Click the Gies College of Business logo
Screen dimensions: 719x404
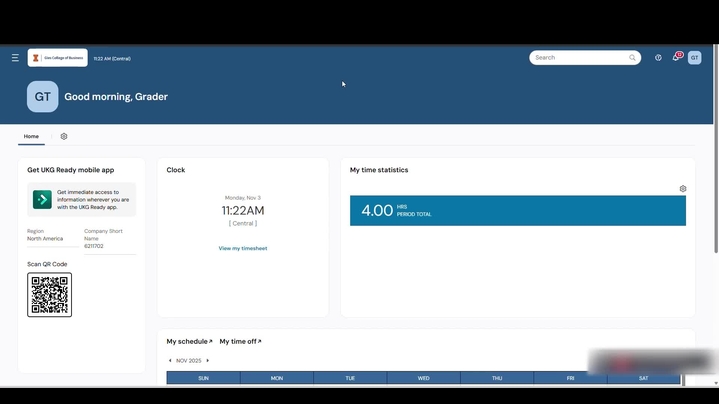coord(58,58)
